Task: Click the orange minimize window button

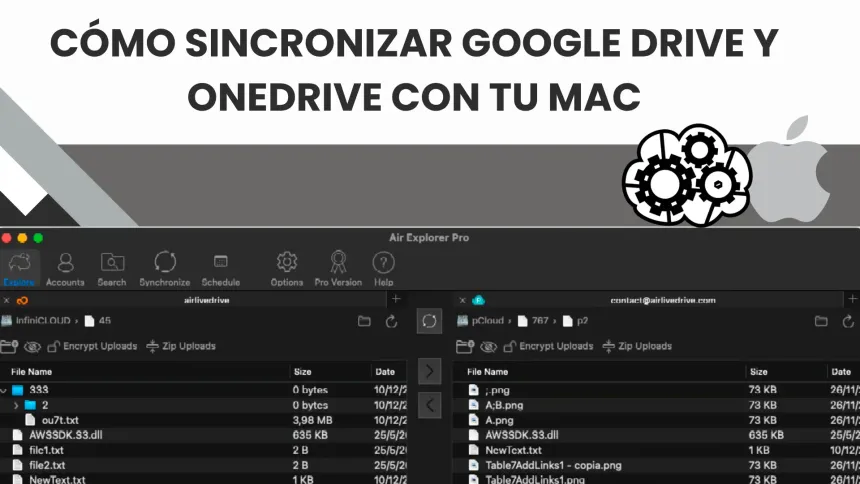Action: point(22,238)
